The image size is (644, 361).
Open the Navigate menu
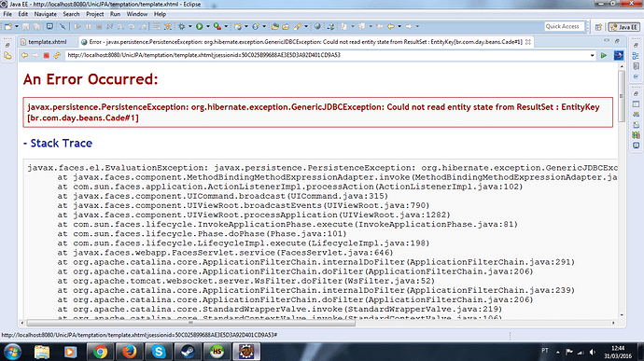pyautogui.click(x=45, y=14)
